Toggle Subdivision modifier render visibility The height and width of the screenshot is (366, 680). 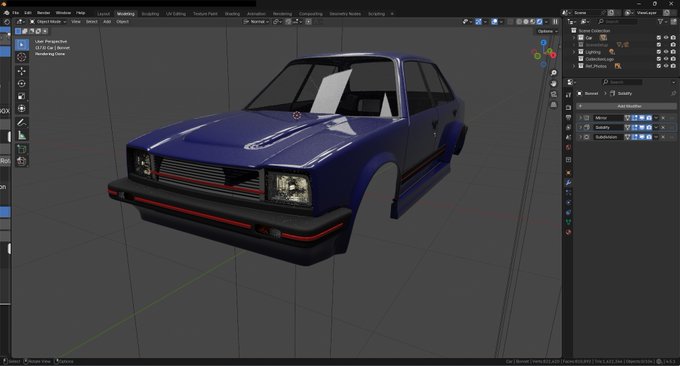[649, 137]
